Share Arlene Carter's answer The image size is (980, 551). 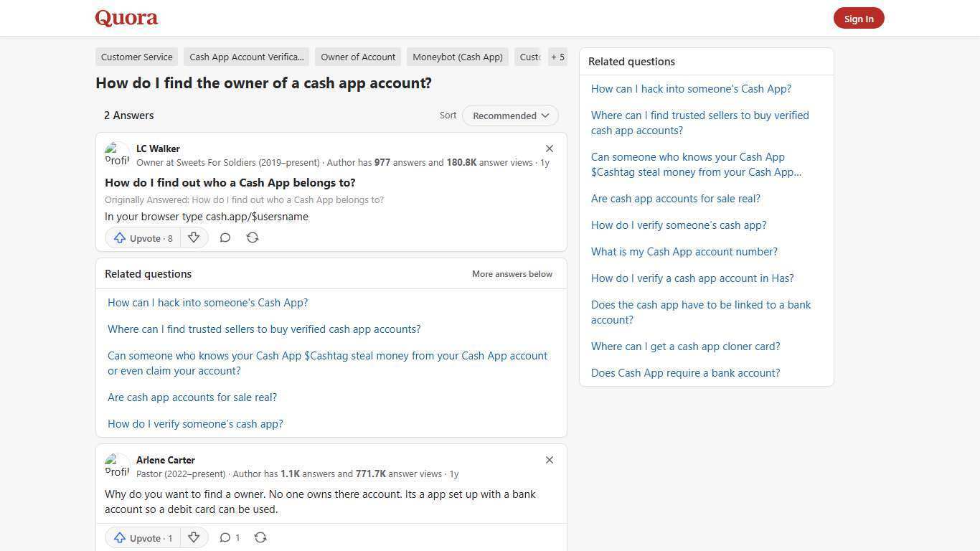tap(260, 537)
